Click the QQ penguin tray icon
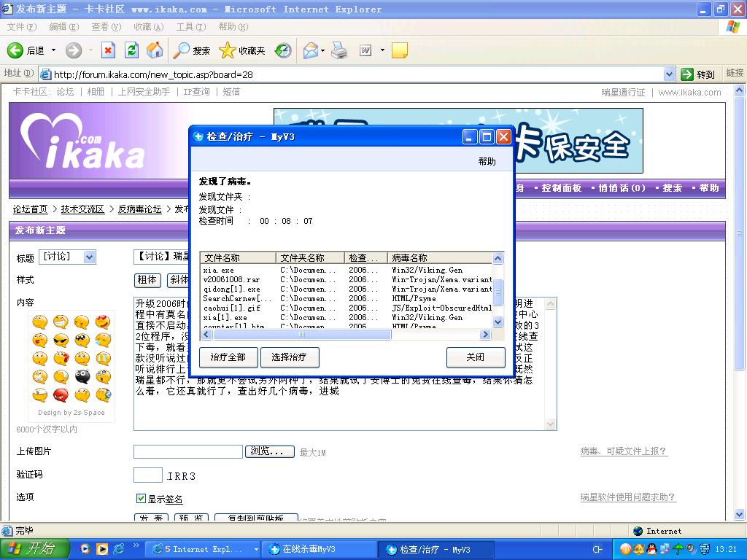 click(x=651, y=549)
